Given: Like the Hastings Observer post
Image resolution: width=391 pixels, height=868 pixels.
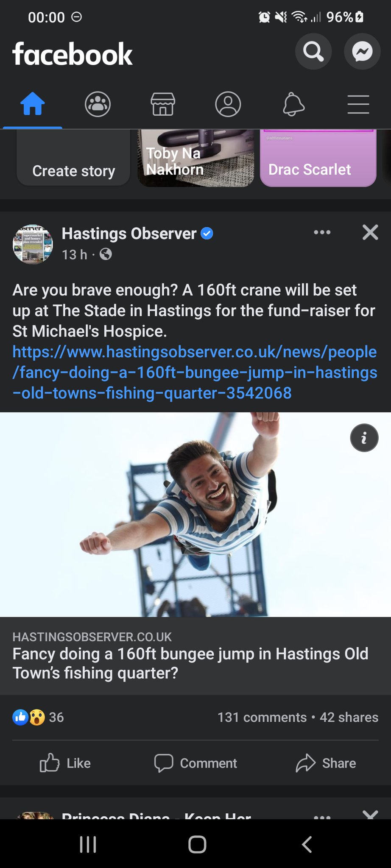Looking at the screenshot, I should (x=65, y=763).
